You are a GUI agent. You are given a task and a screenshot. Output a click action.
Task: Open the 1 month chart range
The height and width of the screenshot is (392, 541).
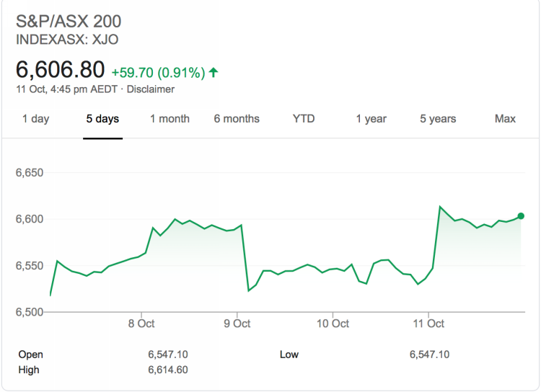[x=170, y=119]
